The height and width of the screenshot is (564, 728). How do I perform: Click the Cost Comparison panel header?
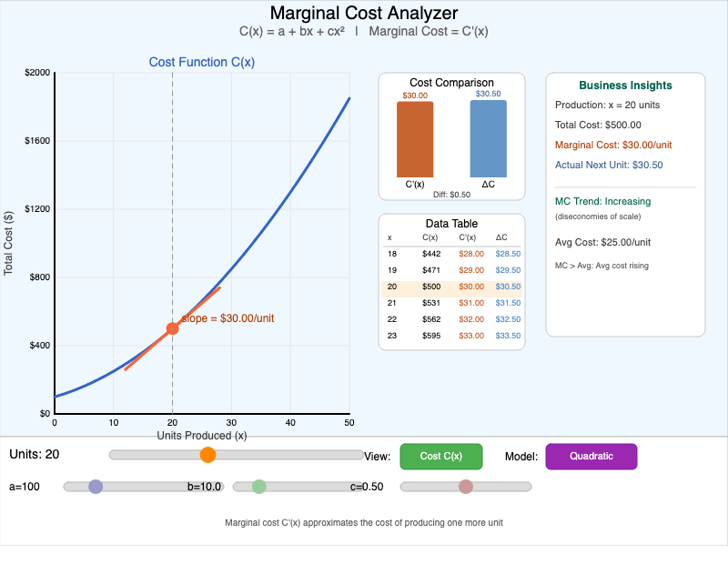pos(451,83)
